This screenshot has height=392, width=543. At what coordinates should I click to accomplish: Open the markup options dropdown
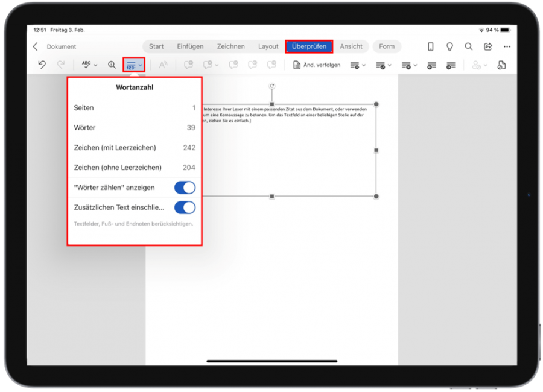(x=363, y=65)
